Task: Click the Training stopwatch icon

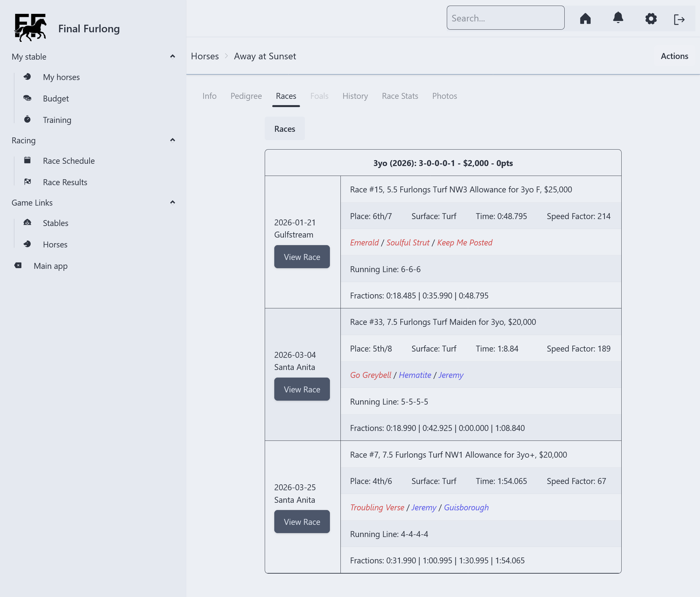Action: pyautogui.click(x=27, y=120)
